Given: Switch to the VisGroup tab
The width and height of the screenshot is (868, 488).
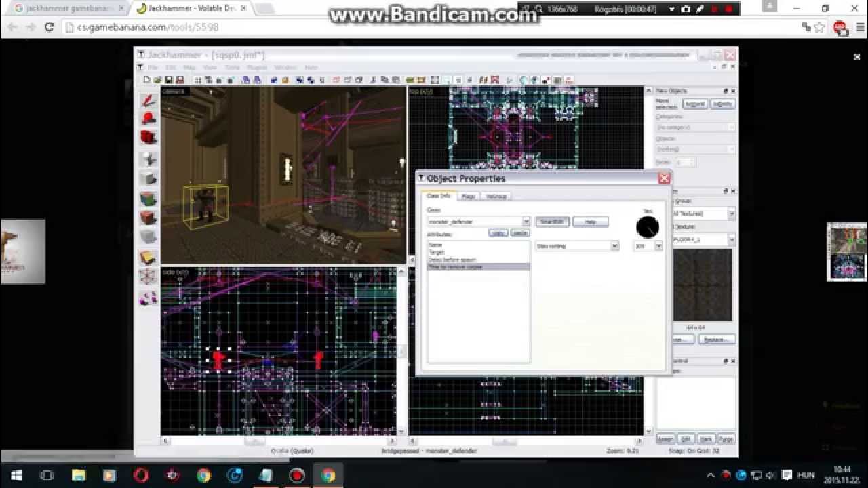Looking at the screenshot, I should 497,196.
